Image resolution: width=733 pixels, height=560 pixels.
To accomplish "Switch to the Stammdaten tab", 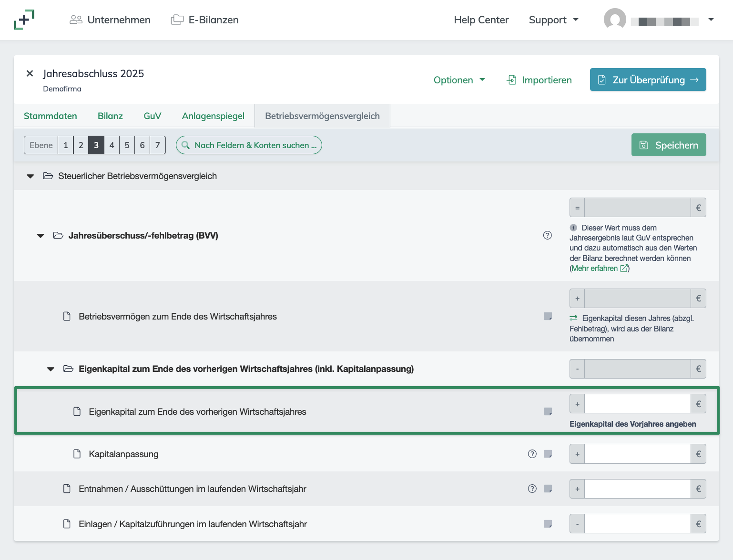I will click(x=51, y=116).
